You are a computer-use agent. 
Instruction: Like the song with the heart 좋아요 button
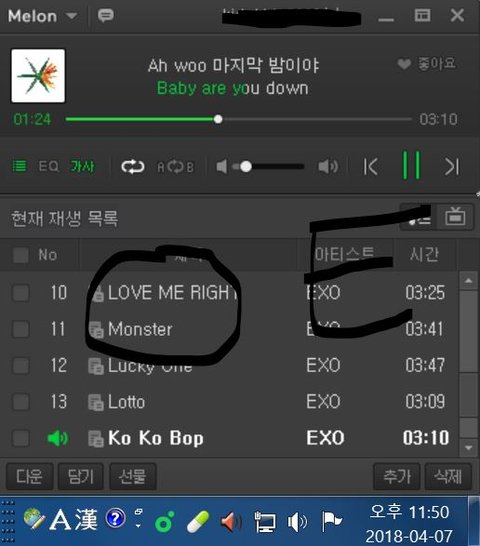tap(426, 64)
